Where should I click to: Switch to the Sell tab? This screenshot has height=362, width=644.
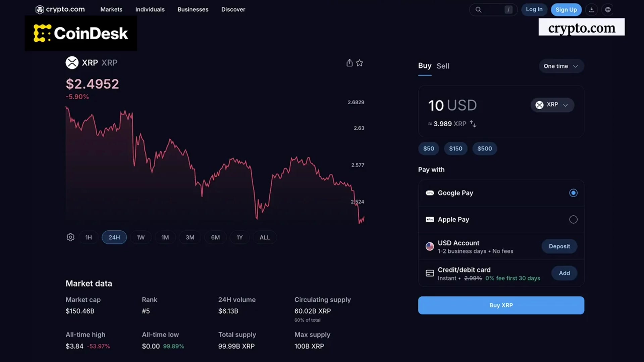443,66
